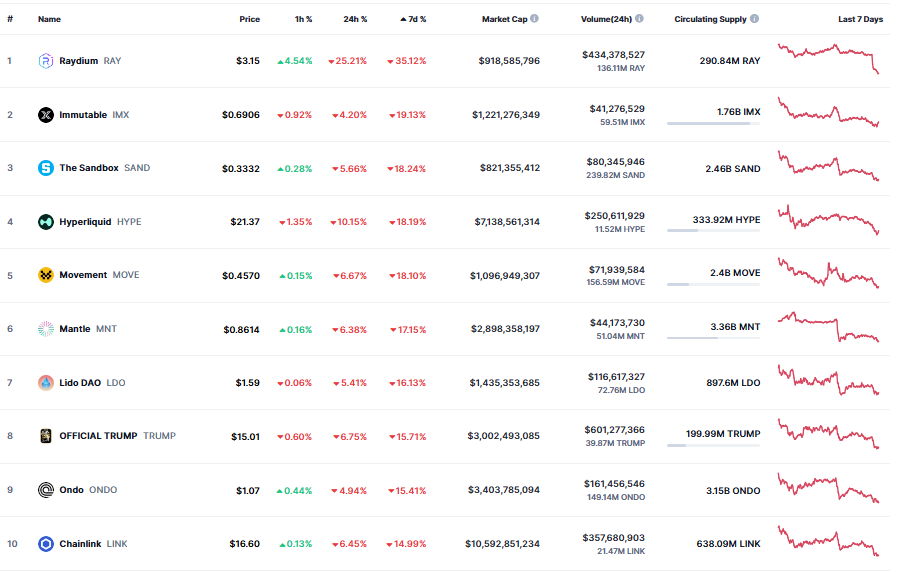
Task: Click The Sandbox coin logo icon
Action: pos(46,168)
